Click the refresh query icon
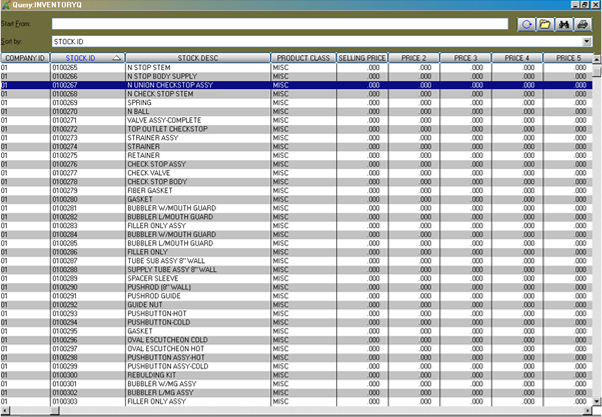Viewport: 602px width, 417px height. tap(527, 23)
